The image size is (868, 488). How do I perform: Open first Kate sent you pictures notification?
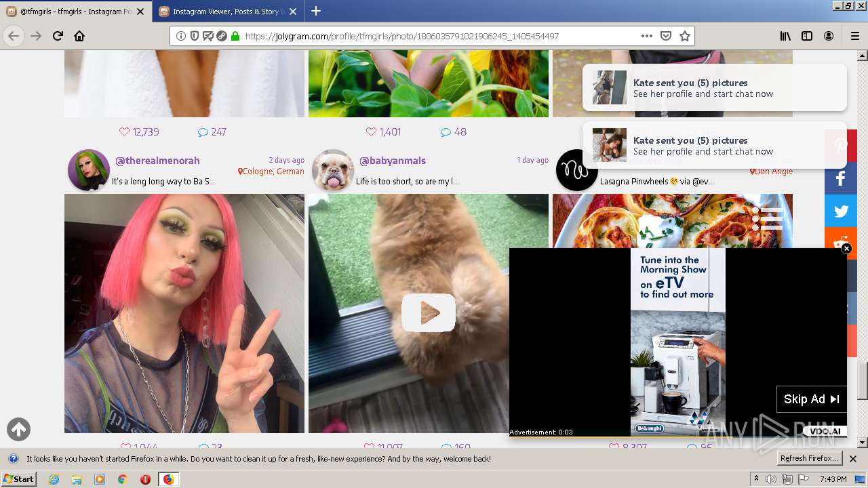tap(715, 87)
